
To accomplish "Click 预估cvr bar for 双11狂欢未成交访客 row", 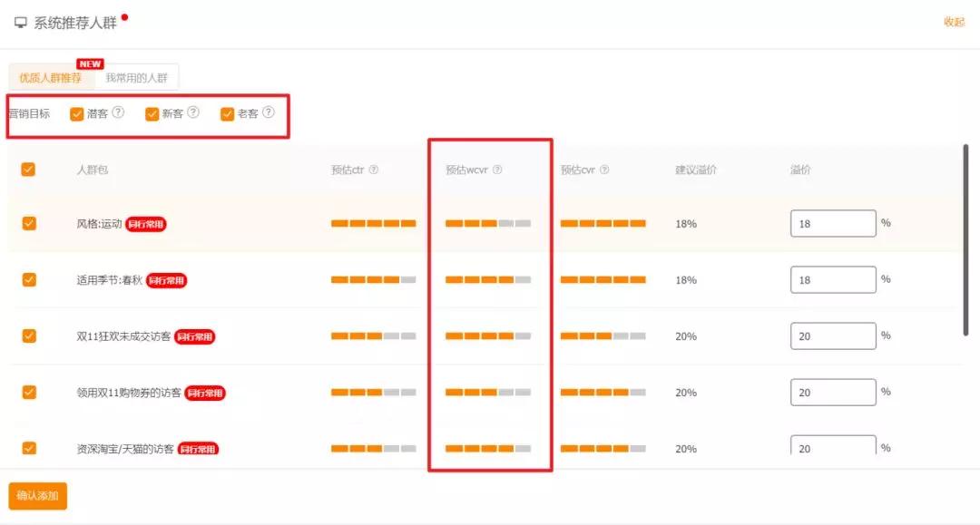I will click(x=603, y=335).
